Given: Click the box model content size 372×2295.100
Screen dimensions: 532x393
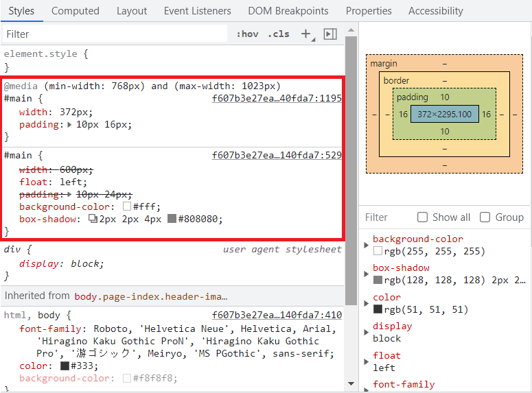Looking at the screenshot, I should 444,115.
